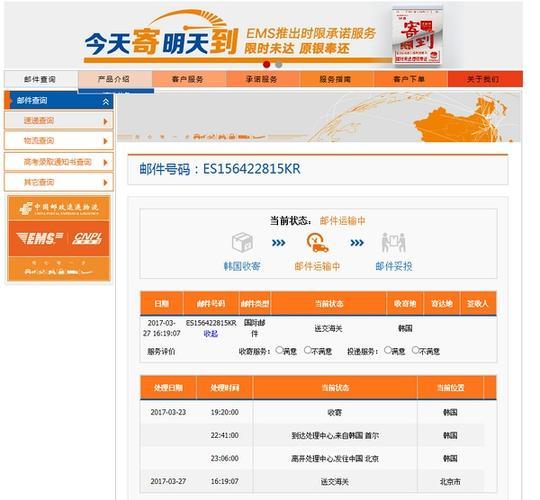Open the 客户服务 menu tab
The image size is (540, 500).
point(188,79)
